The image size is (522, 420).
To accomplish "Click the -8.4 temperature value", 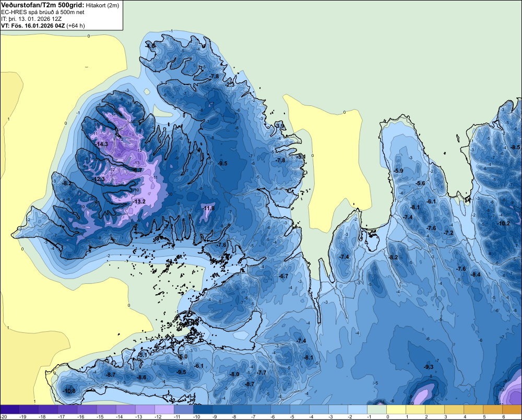I will coord(476,274).
